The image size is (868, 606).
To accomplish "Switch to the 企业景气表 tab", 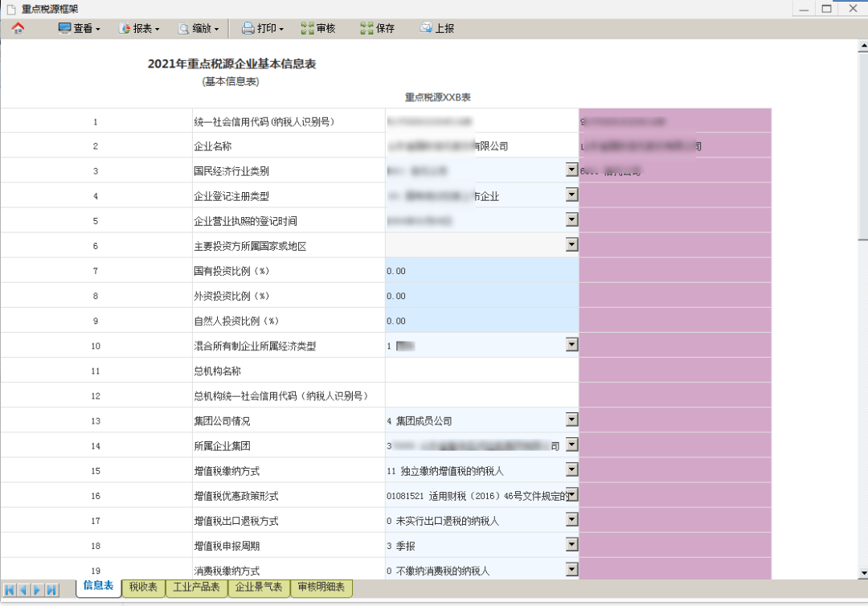I will (259, 588).
